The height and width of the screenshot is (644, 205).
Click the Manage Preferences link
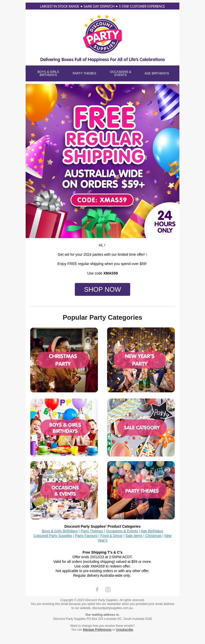[97, 630]
